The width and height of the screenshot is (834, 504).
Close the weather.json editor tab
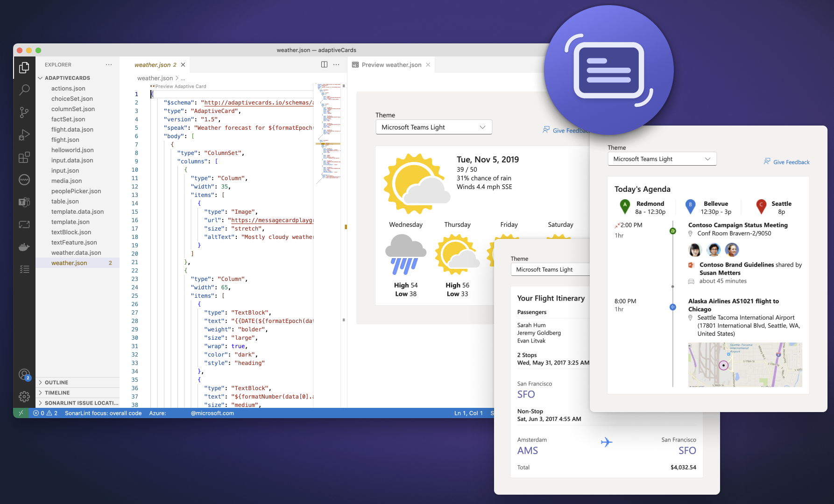coord(183,65)
